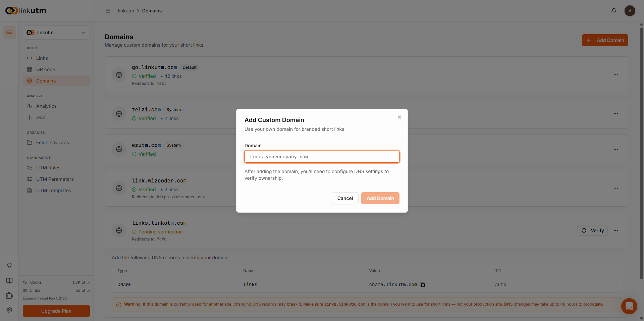Click the Default badge on go.linkutm.com
The height and width of the screenshot is (321, 644).
pyautogui.click(x=190, y=67)
